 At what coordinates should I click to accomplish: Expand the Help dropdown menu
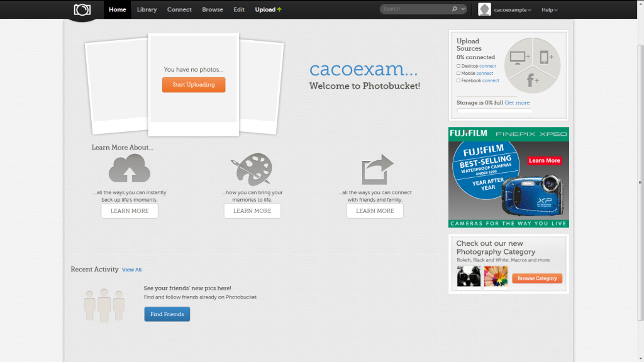(550, 10)
